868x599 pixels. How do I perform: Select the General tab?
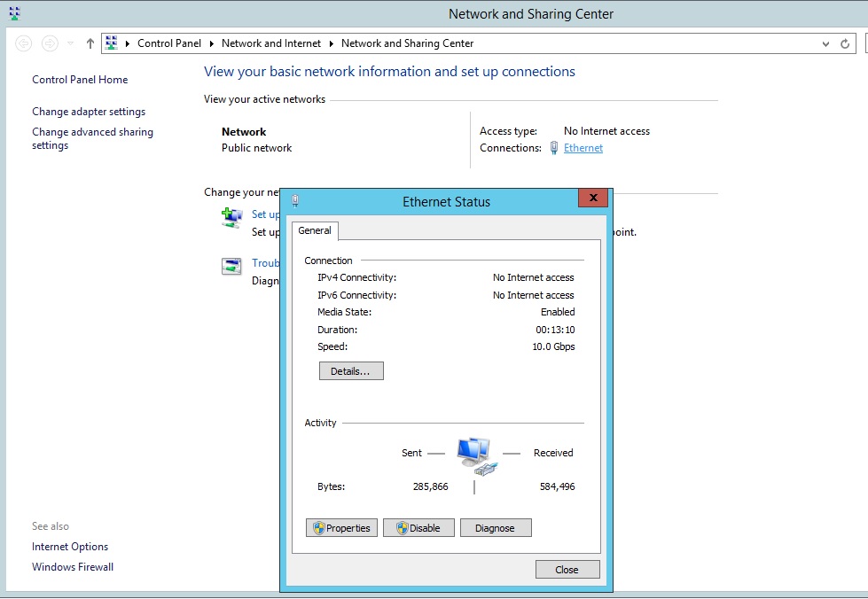click(x=315, y=230)
